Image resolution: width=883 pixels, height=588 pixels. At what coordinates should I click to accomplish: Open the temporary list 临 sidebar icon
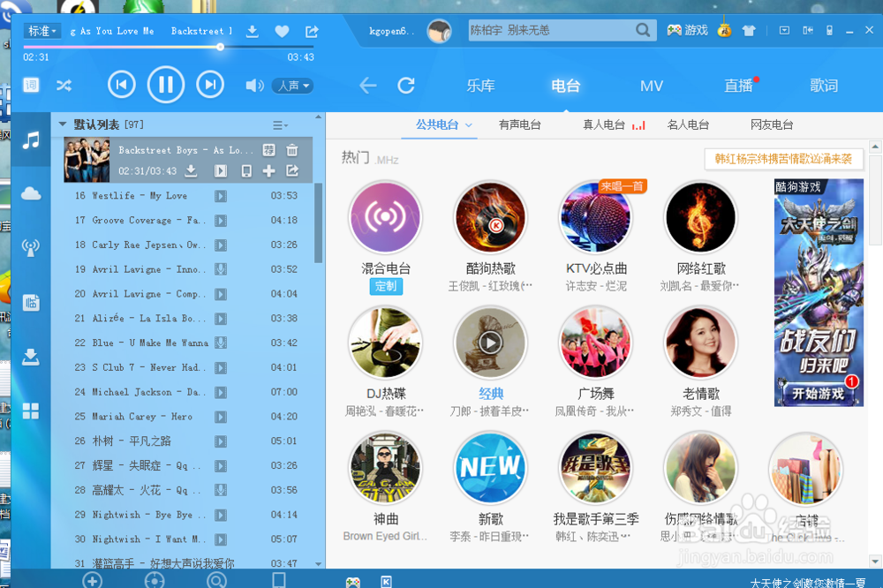pyautogui.click(x=31, y=303)
